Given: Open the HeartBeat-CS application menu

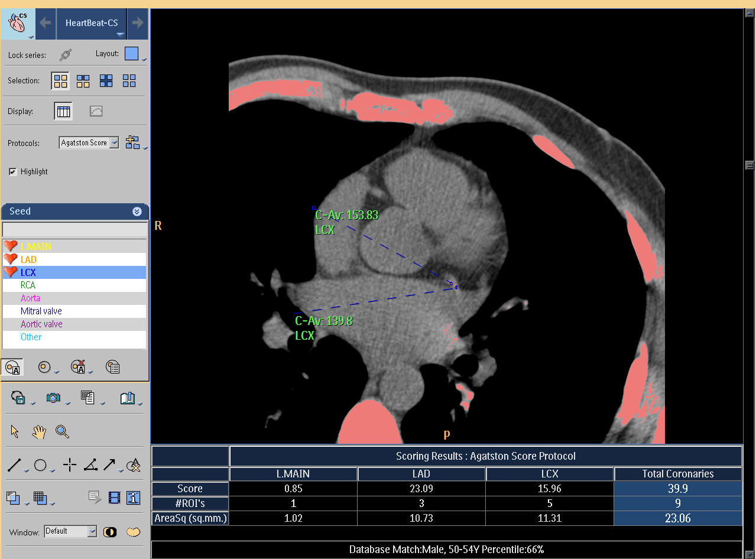Looking at the screenshot, I should coord(92,24).
